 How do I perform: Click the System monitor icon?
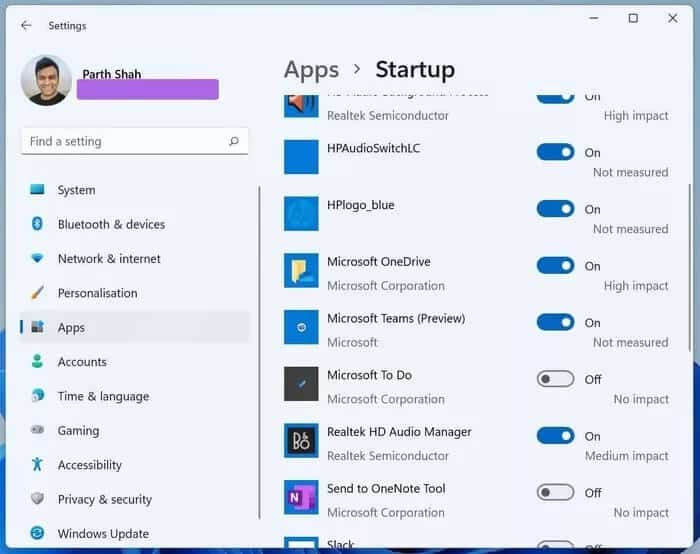click(x=37, y=190)
